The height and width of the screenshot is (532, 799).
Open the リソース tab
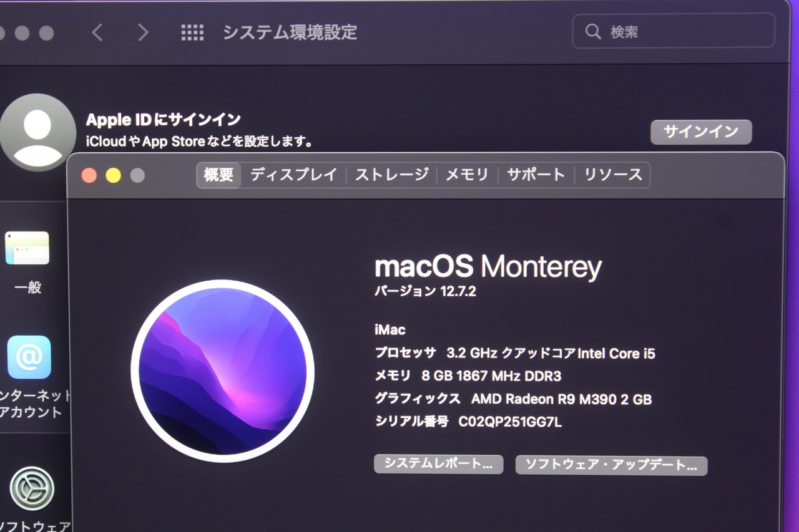613,175
